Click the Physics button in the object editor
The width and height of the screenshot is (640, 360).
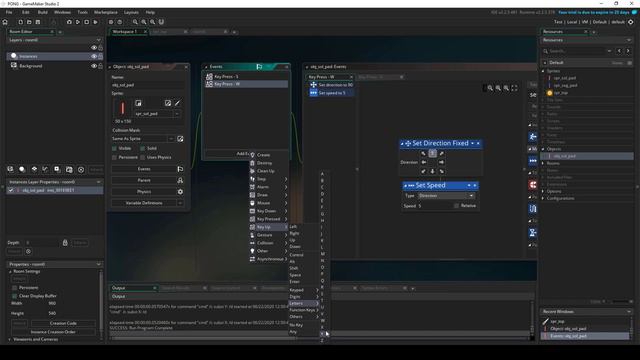coord(144,192)
